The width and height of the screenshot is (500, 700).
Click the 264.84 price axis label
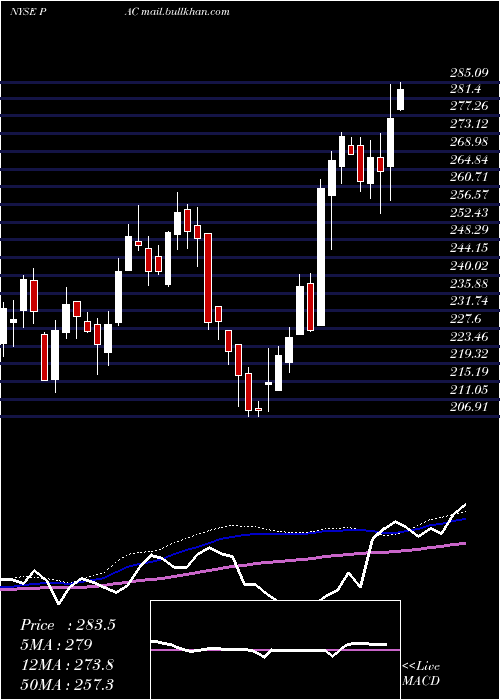[468, 160]
